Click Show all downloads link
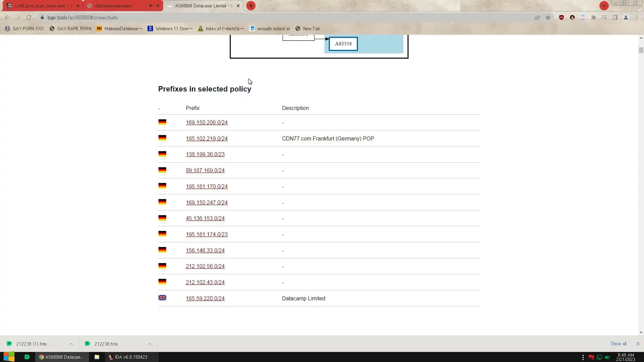Image resolution: width=644 pixels, height=362 pixels. (x=618, y=344)
